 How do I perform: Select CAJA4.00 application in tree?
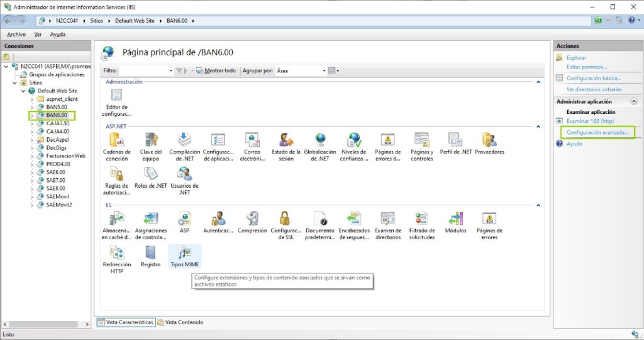click(x=57, y=132)
